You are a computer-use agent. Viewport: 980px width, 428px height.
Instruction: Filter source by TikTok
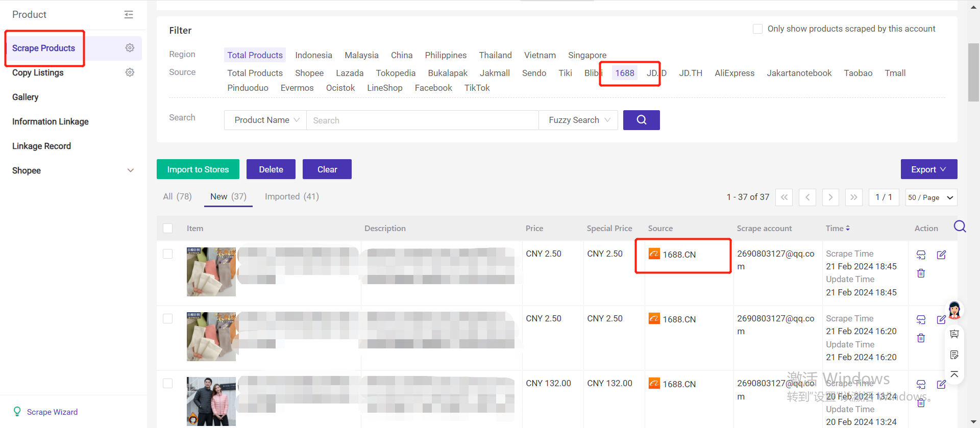[477, 88]
